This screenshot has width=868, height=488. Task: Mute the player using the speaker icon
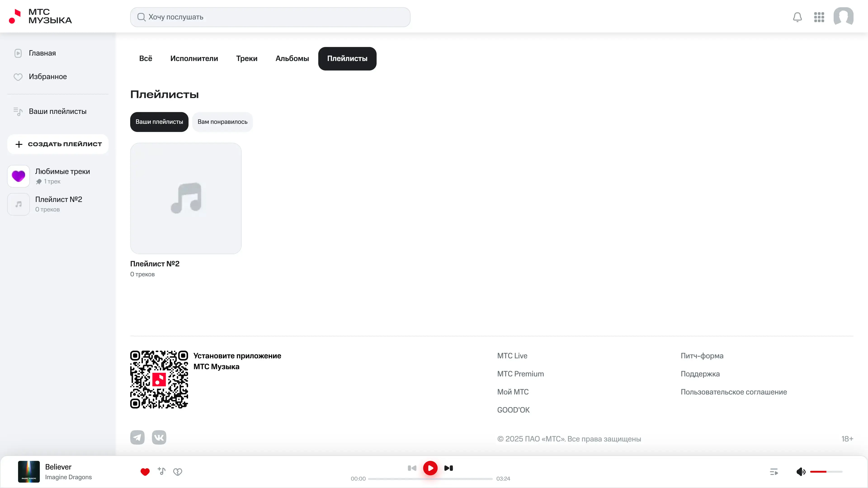801,472
